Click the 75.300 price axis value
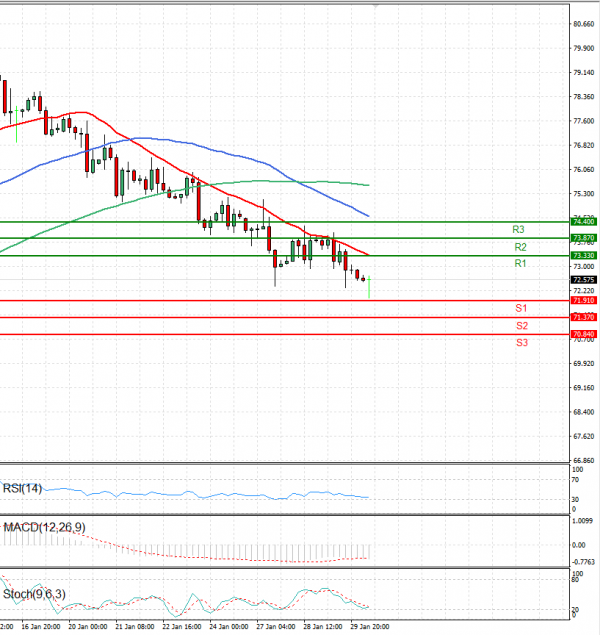 [584, 194]
